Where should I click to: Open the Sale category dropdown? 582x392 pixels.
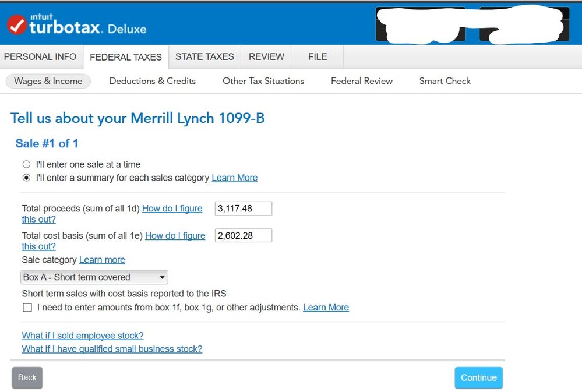click(94, 277)
